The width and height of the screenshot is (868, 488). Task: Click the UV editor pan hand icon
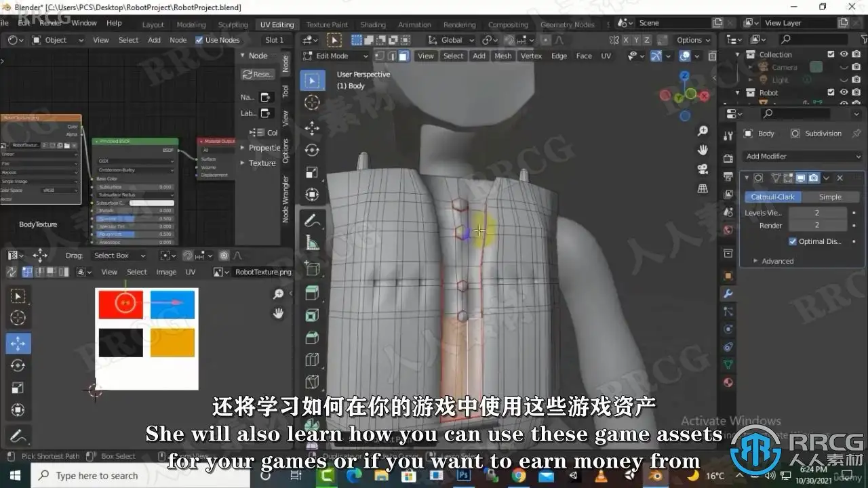(x=278, y=313)
